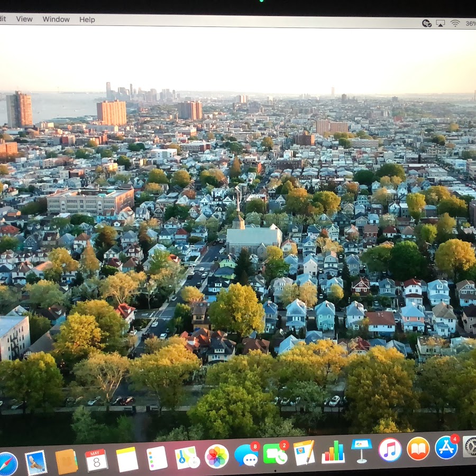Open Calendar showing May 8
This screenshot has height=476, width=476.
coord(96,460)
